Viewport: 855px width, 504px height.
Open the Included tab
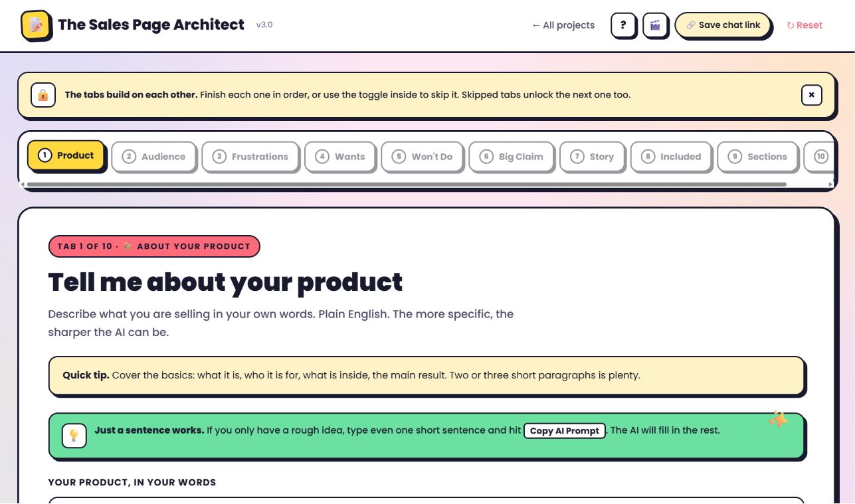pyautogui.click(x=671, y=157)
